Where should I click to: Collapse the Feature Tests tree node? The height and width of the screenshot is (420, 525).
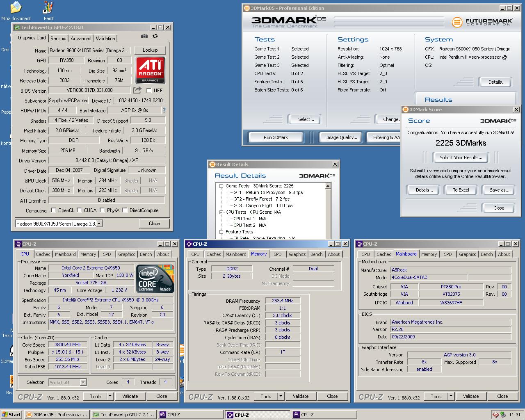pos(221,232)
